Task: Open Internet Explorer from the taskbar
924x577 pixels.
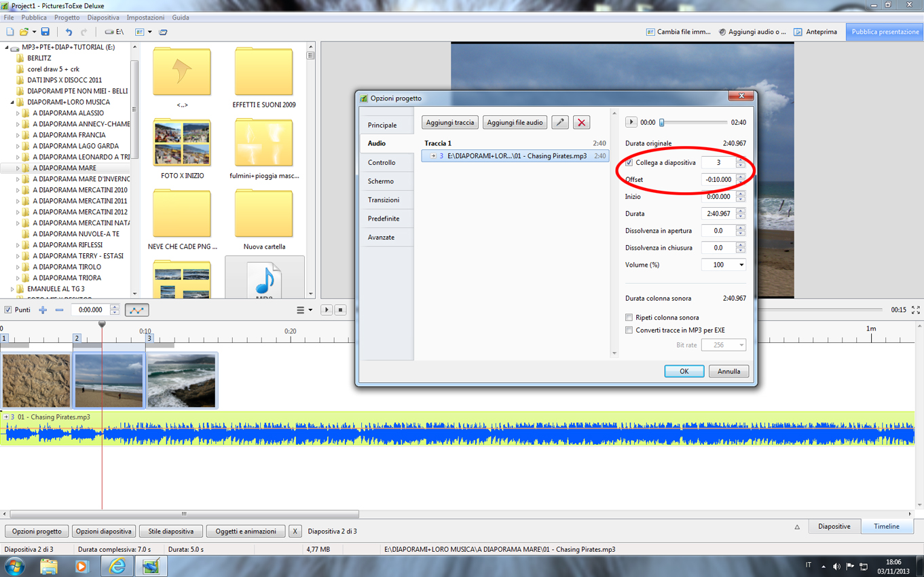Action: point(117,565)
